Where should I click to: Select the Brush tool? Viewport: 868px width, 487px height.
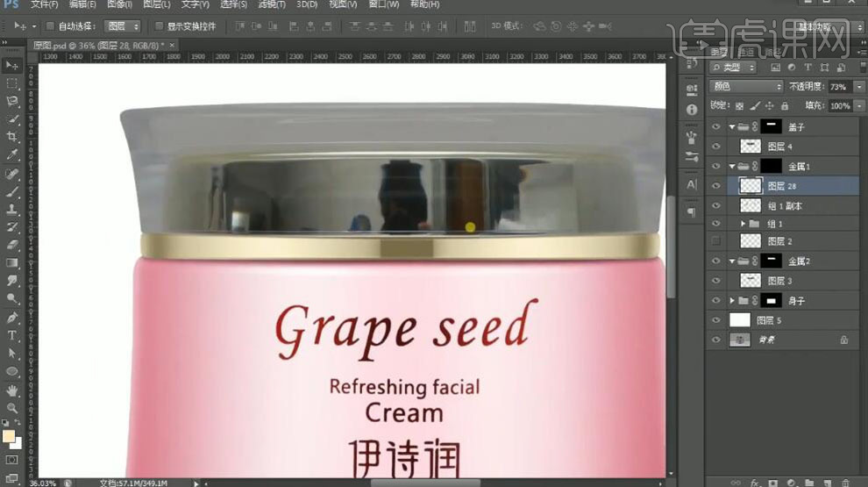click(x=11, y=191)
